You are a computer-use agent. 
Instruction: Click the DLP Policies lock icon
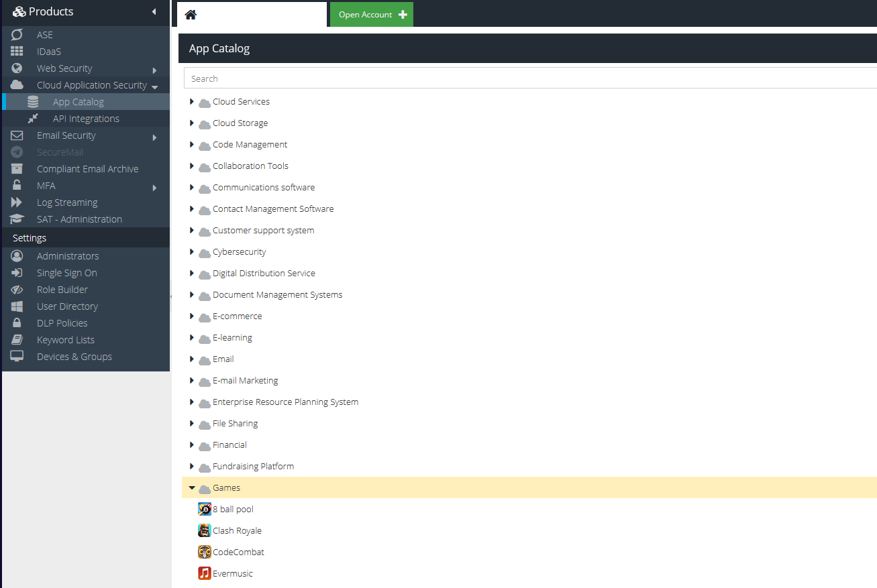[x=17, y=323]
